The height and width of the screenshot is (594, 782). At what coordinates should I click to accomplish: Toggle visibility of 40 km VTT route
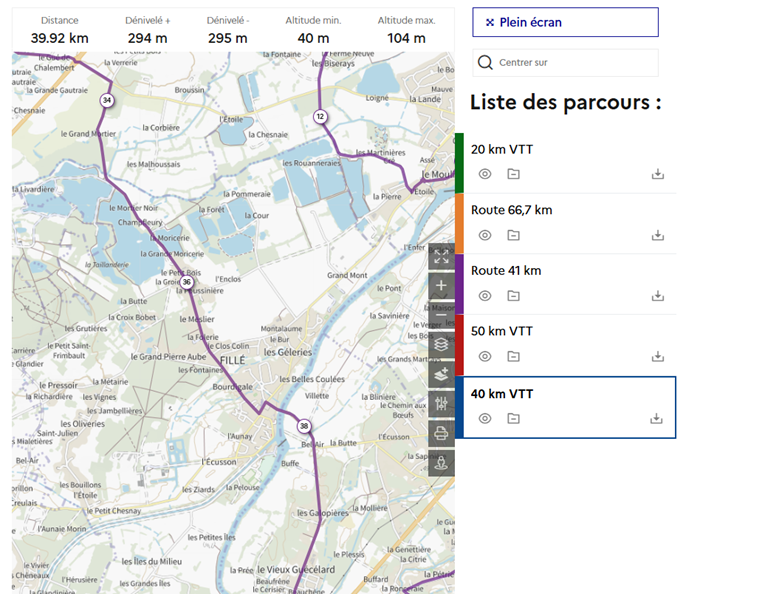(x=485, y=418)
